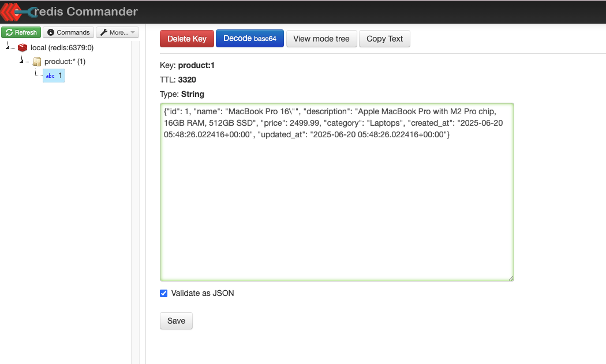
Task: Click the Delete Key button
Action: 186,39
